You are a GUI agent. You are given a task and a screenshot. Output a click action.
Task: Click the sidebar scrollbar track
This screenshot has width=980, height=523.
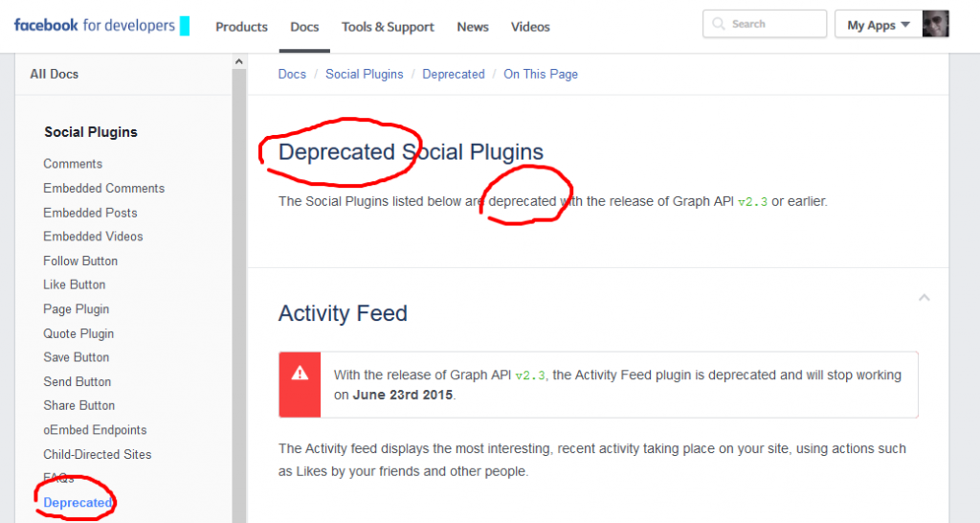click(238, 295)
